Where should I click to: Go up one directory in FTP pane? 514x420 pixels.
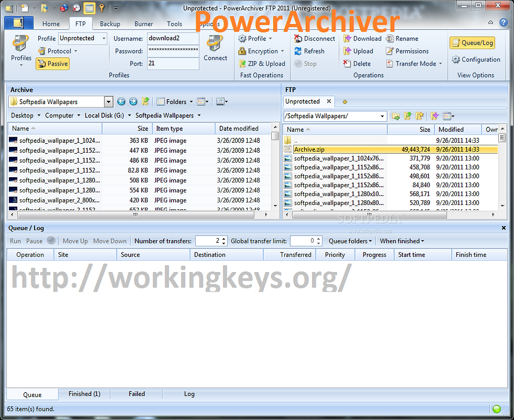click(408, 116)
